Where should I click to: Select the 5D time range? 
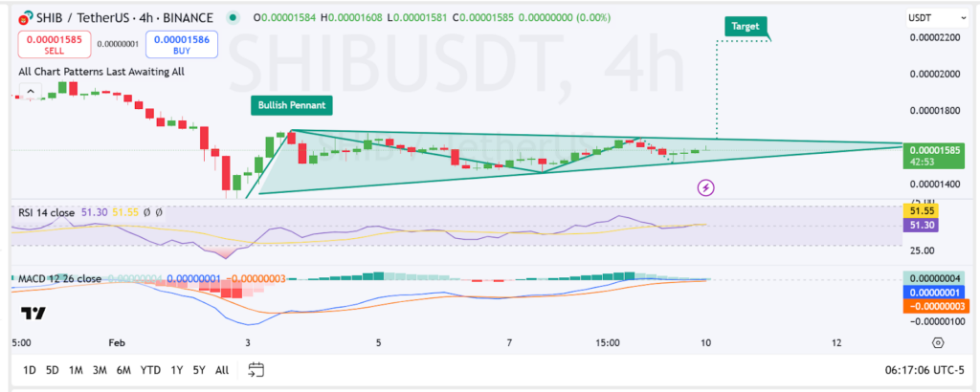click(x=53, y=370)
